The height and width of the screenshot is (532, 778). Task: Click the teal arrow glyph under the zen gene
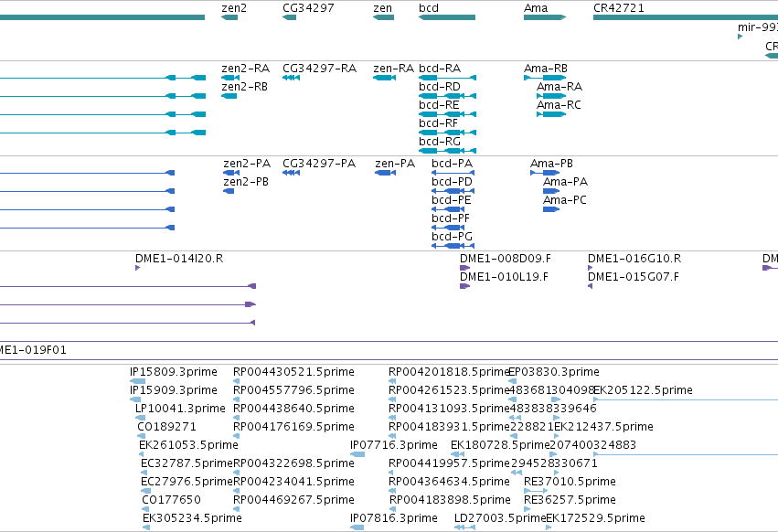click(384, 17)
